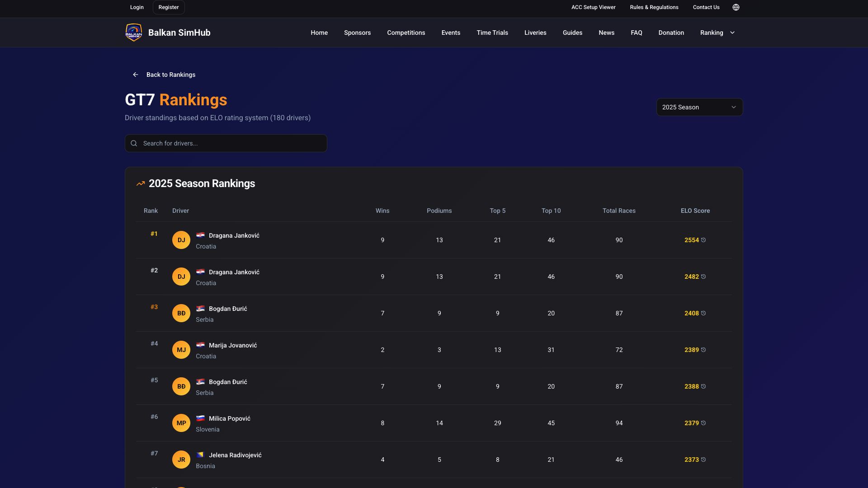Go to the Time Trials page

pyautogui.click(x=492, y=33)
